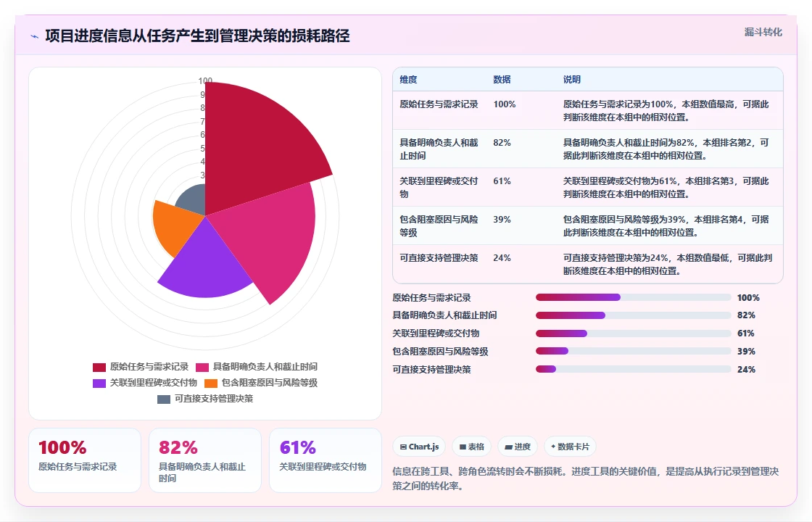This screenshot has height=522, width=812.
Task: Click the 100% progress bar for 原始任务与需求记录
Action: [634, 297]
